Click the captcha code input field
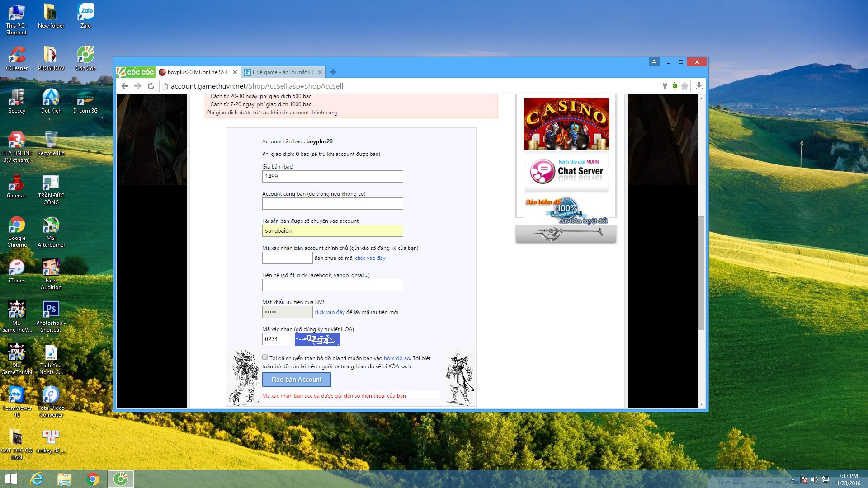The image size is (868, 488). tap(276, 339)
